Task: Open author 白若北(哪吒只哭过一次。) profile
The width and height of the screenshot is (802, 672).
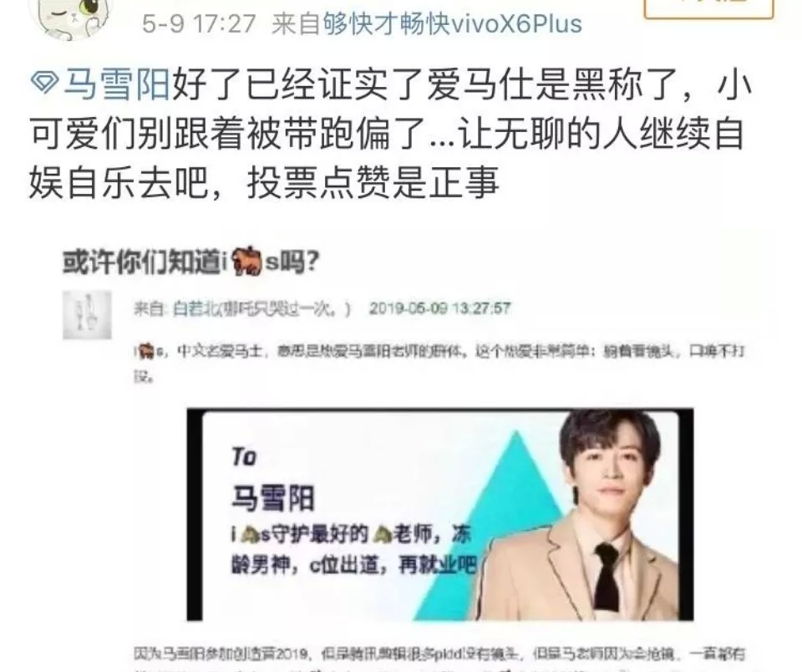Action: 261,309
